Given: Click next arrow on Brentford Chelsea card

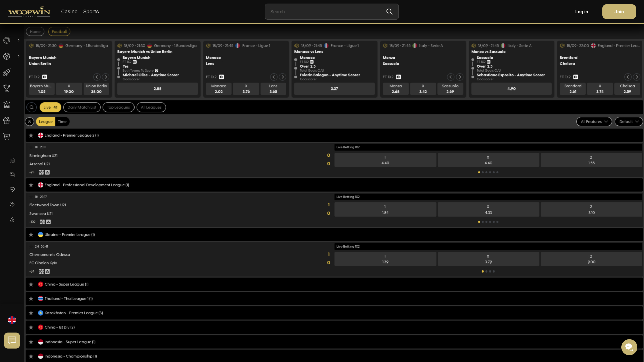Looking at the screenshot, I should (x=637, y=77).
